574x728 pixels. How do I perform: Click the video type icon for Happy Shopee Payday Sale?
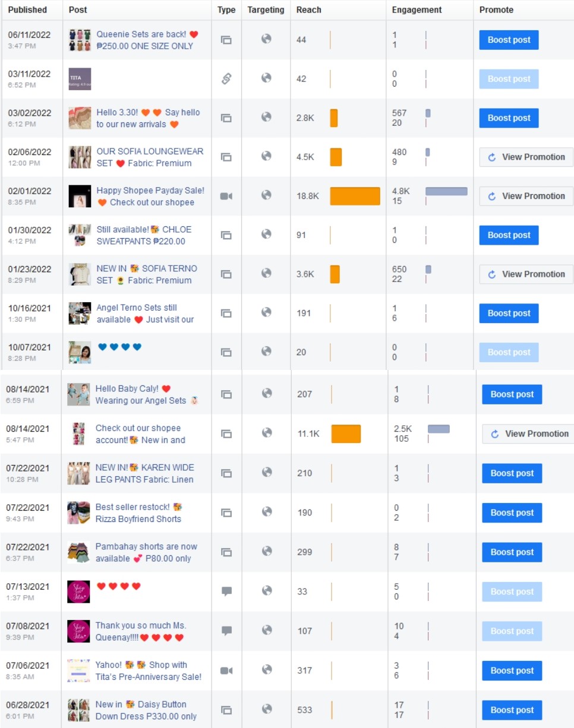click(226, 196)
